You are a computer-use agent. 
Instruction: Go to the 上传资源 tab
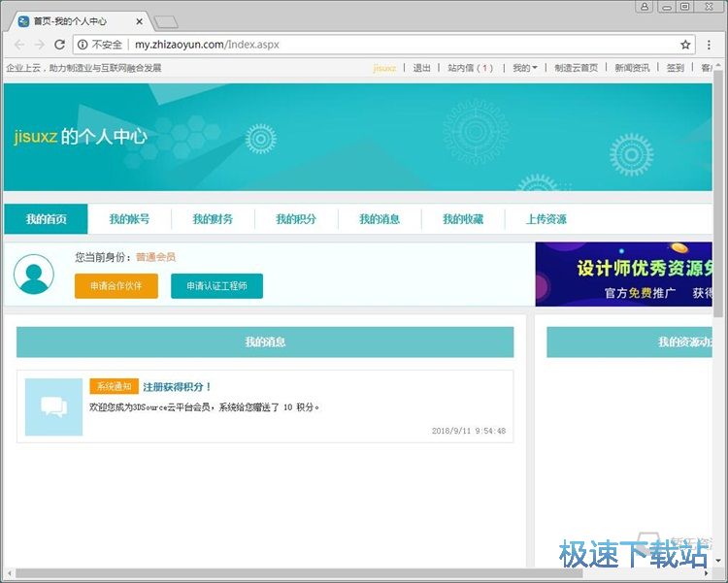[x=546, y=219]
